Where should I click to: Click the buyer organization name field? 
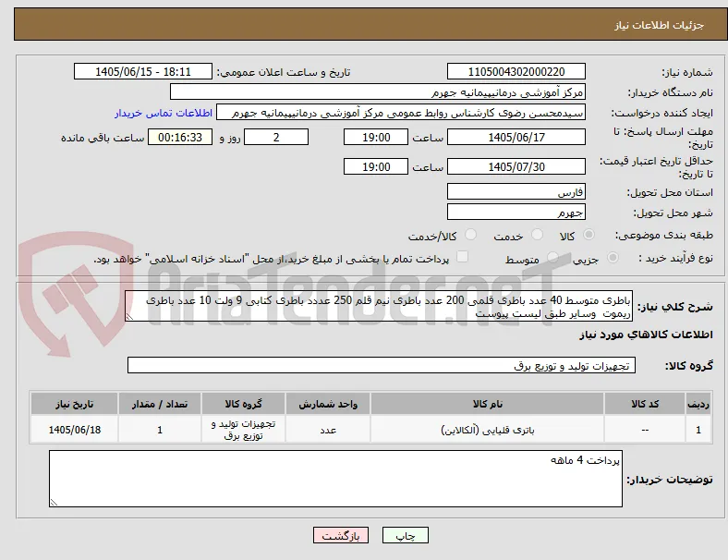click(378, 91)
